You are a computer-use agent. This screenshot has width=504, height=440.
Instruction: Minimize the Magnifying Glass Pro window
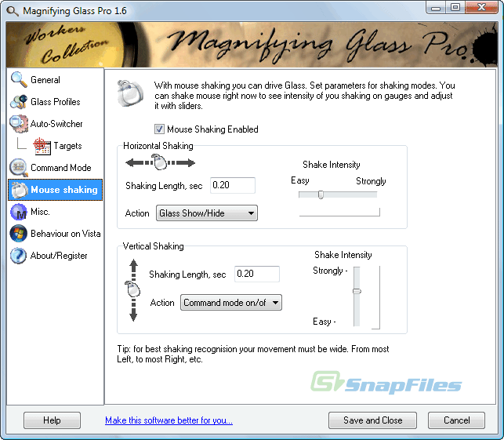click(436, 7)
